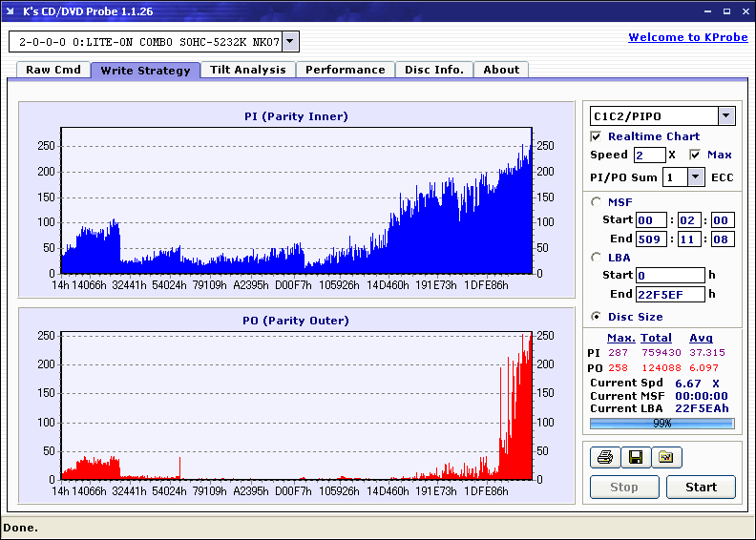Expand the C1C2/PIPO test type dropdown
This screenshot has height=540, width=756.
point(726,115)
